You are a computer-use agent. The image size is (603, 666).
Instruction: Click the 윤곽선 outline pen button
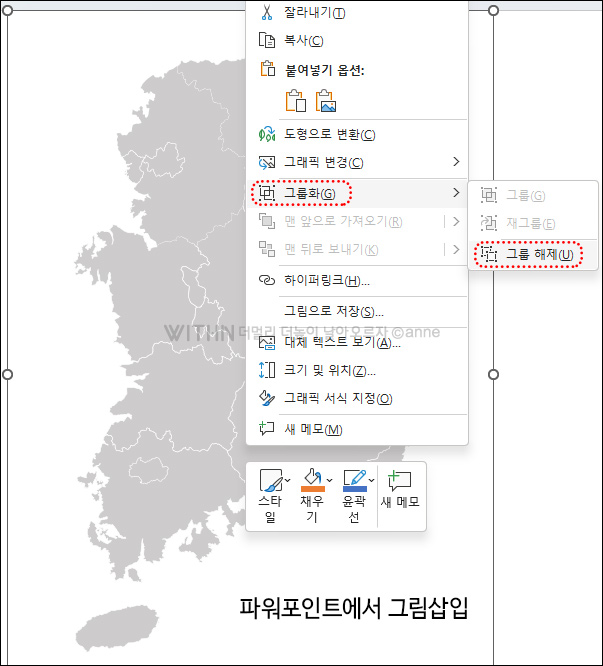coord(354,496)
